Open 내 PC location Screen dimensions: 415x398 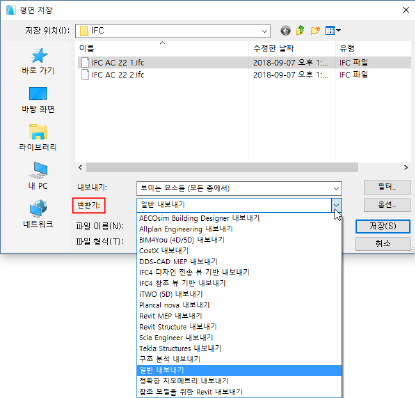[x=38, y=176]
